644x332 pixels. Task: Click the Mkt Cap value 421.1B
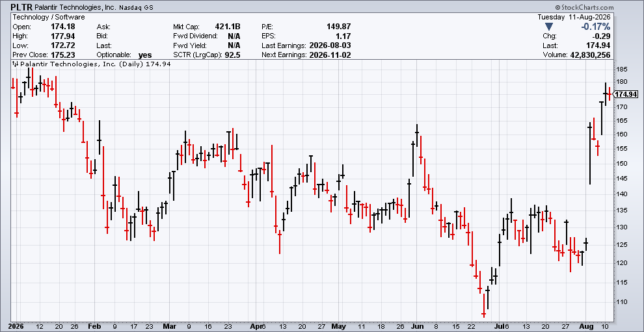coord(228,27)
